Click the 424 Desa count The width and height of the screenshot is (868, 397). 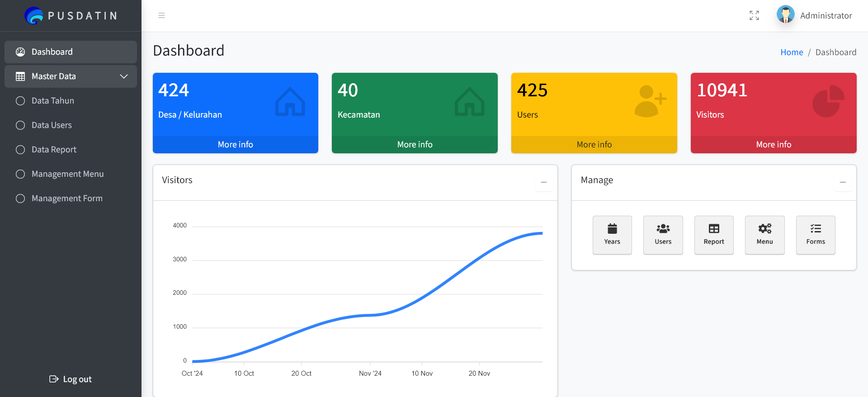174,90
